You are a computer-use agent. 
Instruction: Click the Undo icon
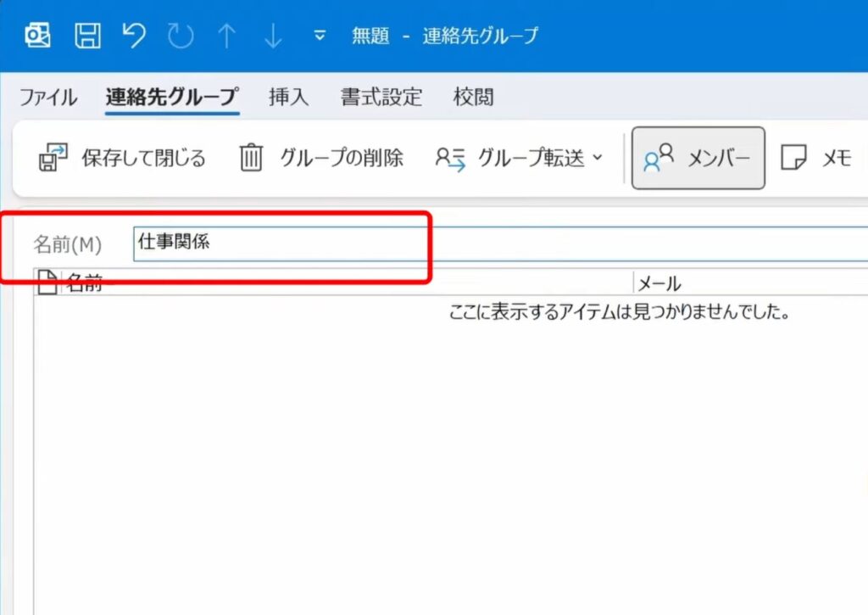pos(134,36)
